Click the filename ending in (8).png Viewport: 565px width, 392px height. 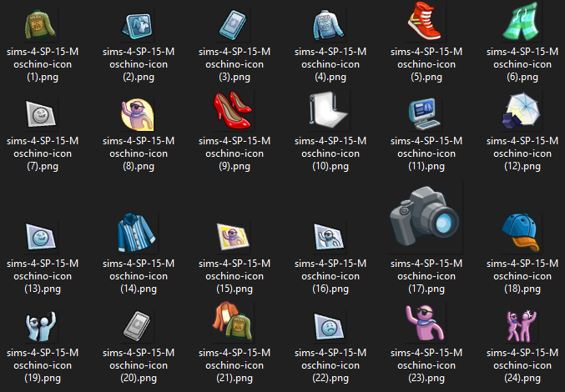tap(139, 153)
